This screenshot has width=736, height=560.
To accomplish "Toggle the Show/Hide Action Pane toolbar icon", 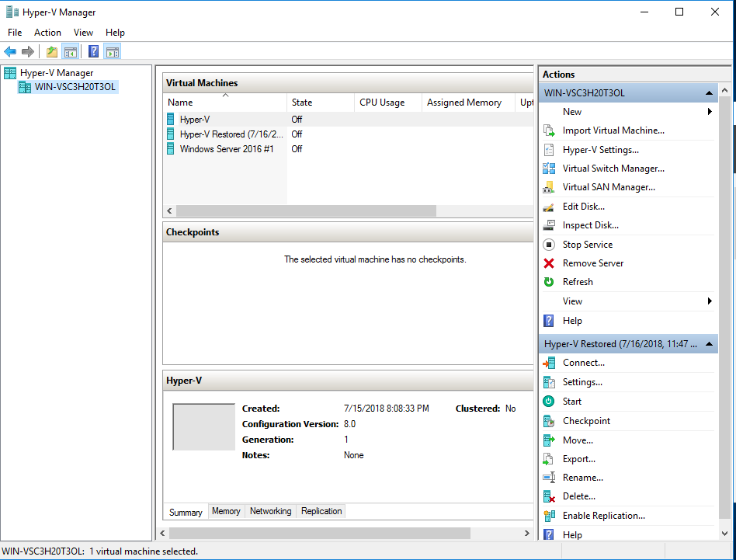I will point(113,51).
